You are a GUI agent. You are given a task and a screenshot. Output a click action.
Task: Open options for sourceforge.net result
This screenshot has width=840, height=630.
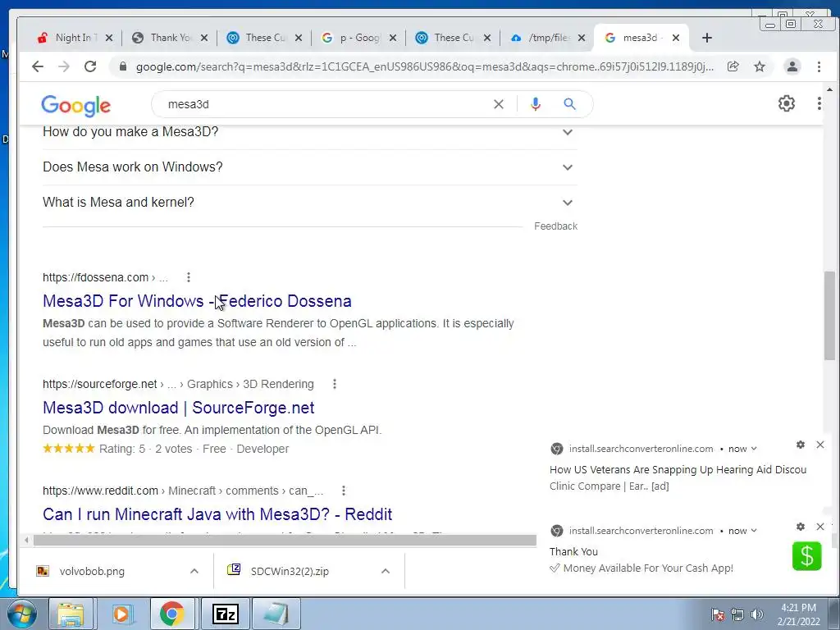click(x=335, y=384)
